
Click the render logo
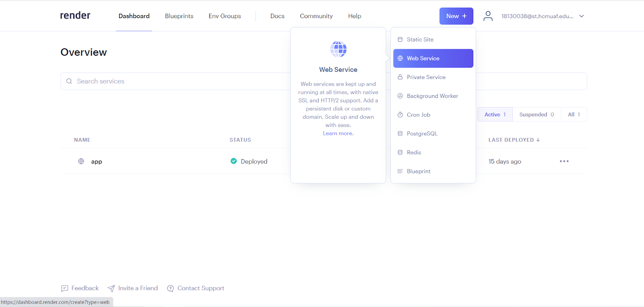point(75,15)
